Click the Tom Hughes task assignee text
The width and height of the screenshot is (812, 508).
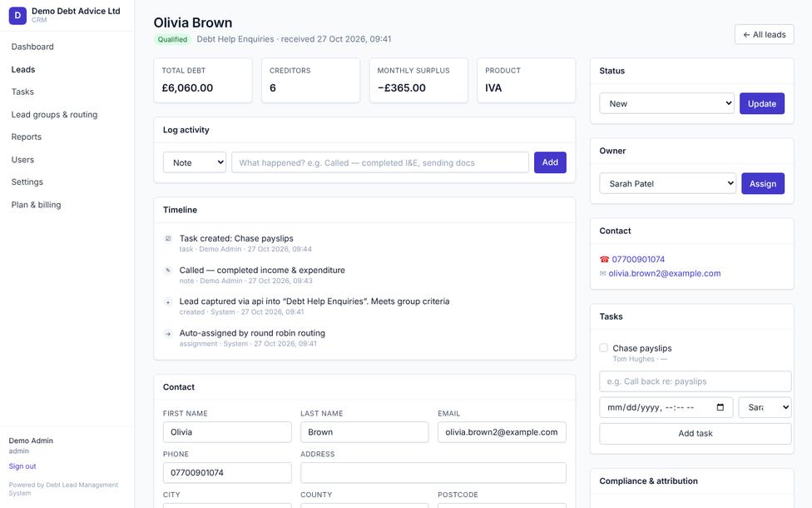[633, 359]
